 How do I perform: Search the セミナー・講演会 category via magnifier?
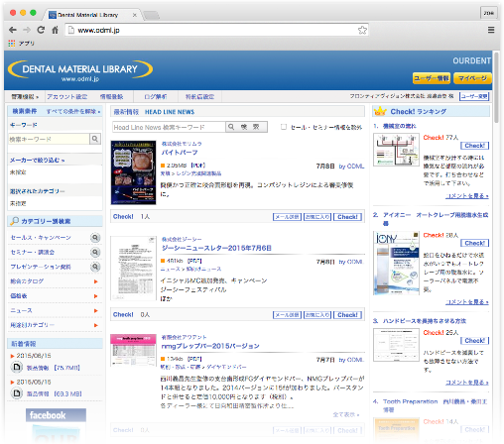click(x=95, y=252)
